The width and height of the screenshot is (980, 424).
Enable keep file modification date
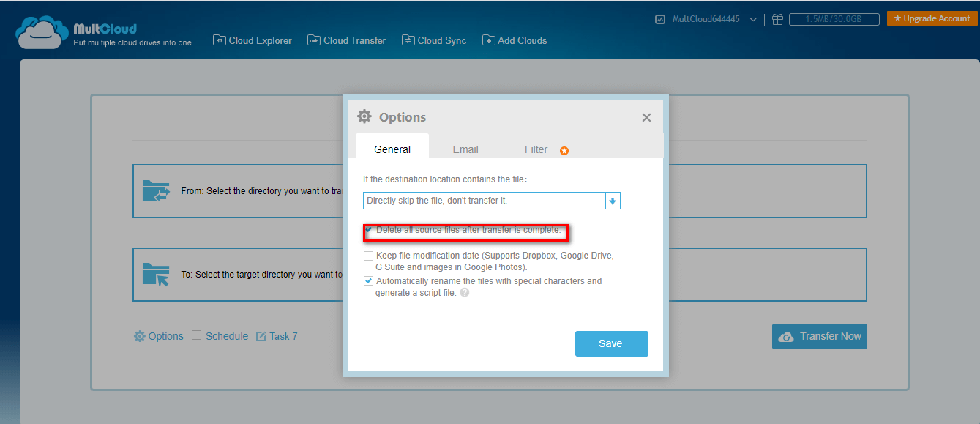point(369,256)
